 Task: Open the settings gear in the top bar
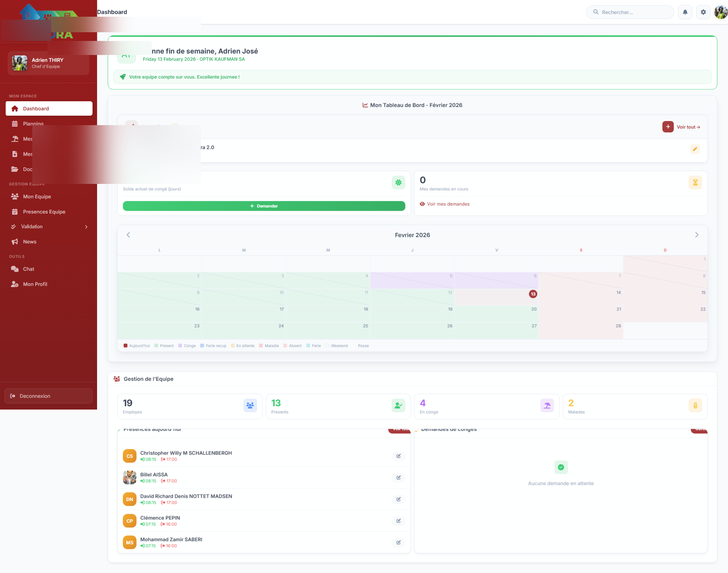point(703,12)
